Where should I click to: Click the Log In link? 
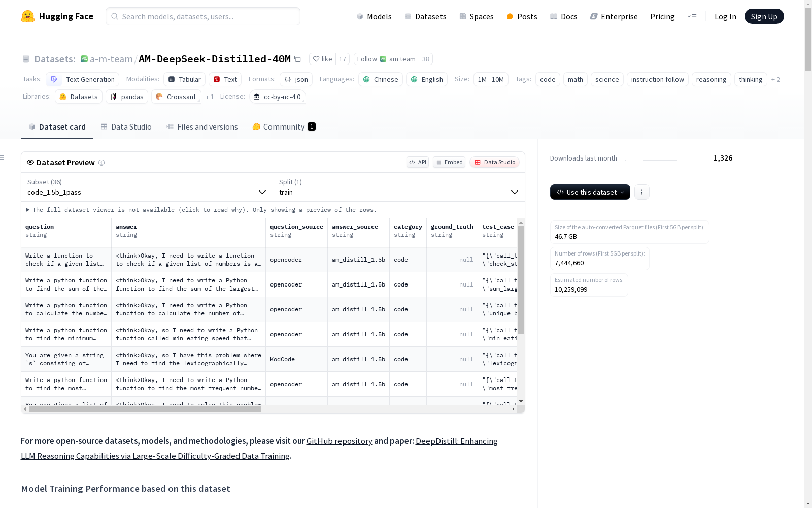[725, 16]
